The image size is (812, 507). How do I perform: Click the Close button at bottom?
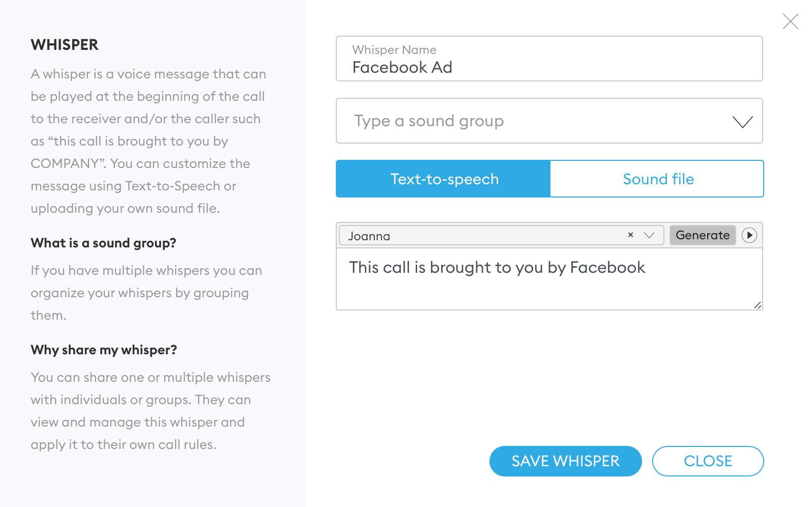click(x=708, y=461)
